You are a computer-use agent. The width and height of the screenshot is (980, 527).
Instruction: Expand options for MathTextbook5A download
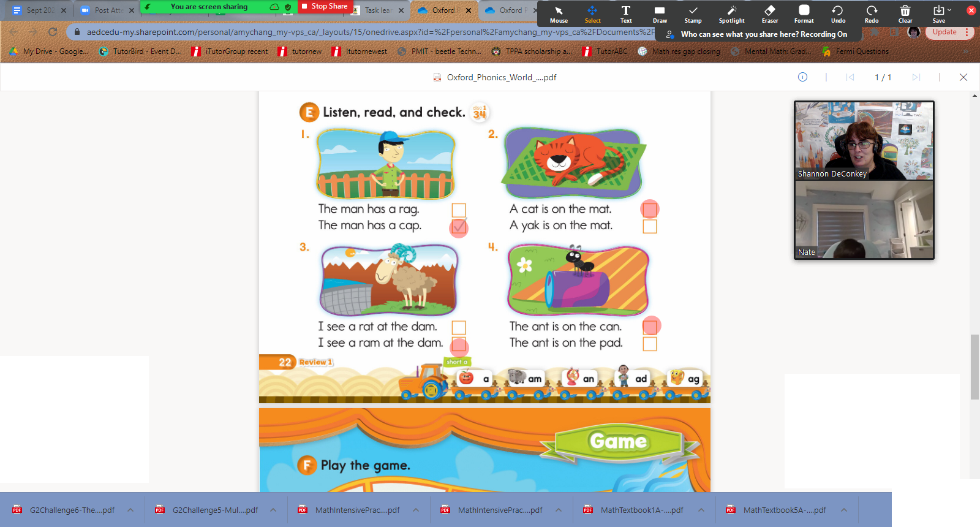[844, 510]
